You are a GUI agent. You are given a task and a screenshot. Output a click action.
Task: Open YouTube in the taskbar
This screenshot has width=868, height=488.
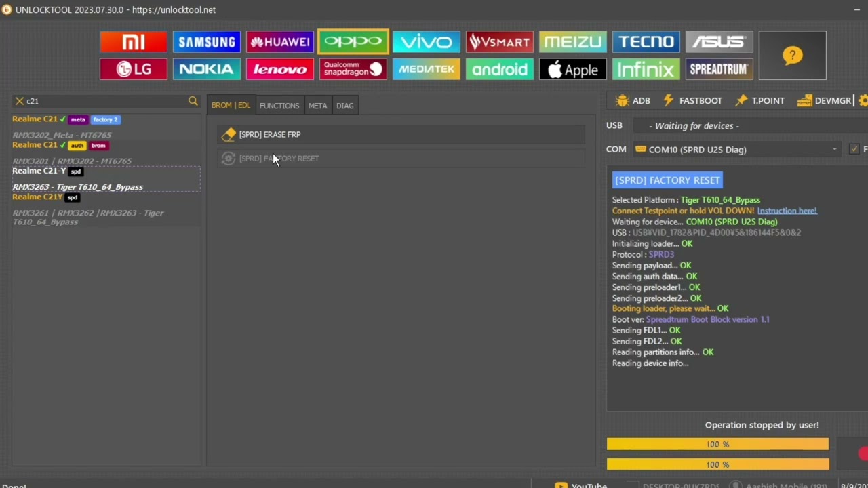(x=580, y=485)
